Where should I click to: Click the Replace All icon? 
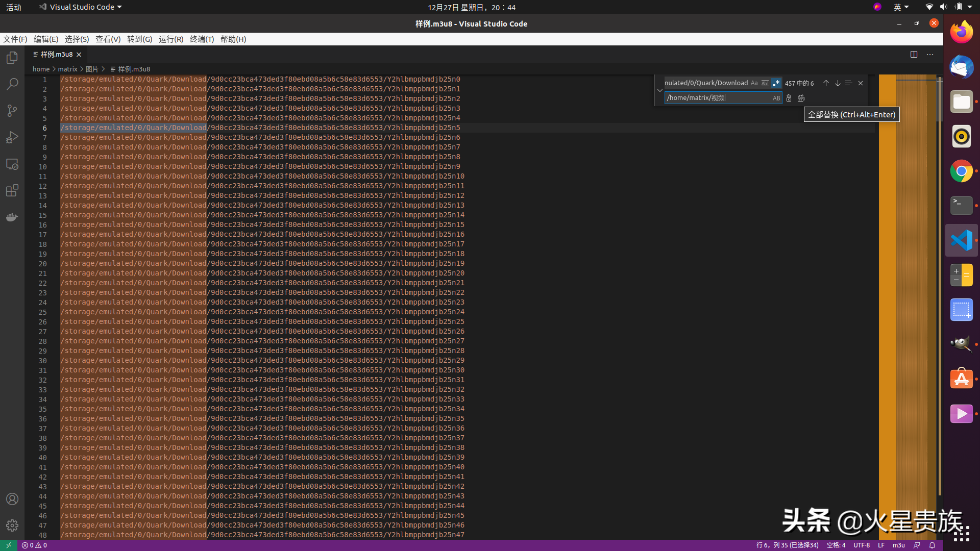click(801, 98)
